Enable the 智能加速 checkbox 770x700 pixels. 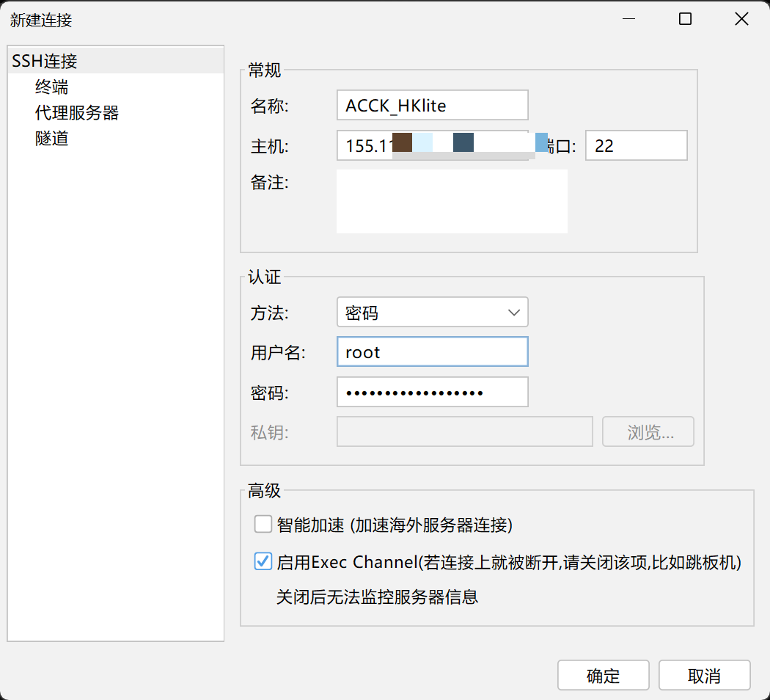(263, 525)
